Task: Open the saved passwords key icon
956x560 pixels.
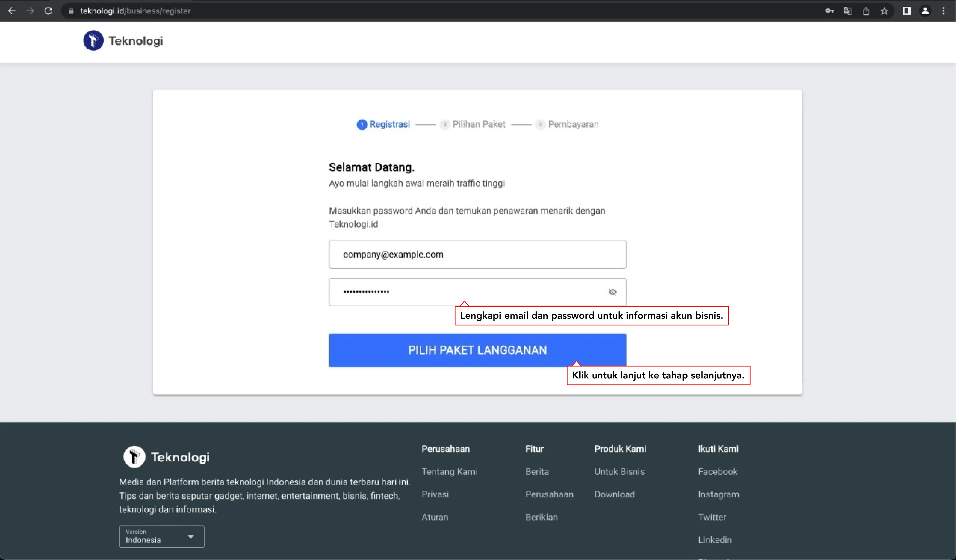Action: coord(829,11)
